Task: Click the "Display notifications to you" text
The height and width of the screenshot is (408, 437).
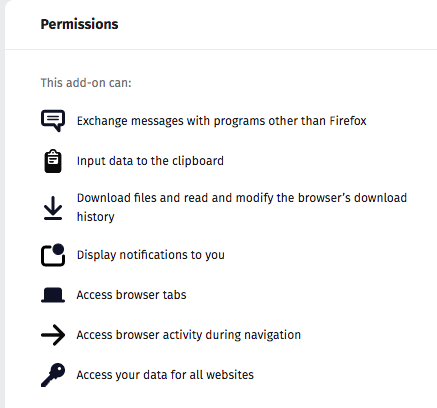Action: pos(151,255)
